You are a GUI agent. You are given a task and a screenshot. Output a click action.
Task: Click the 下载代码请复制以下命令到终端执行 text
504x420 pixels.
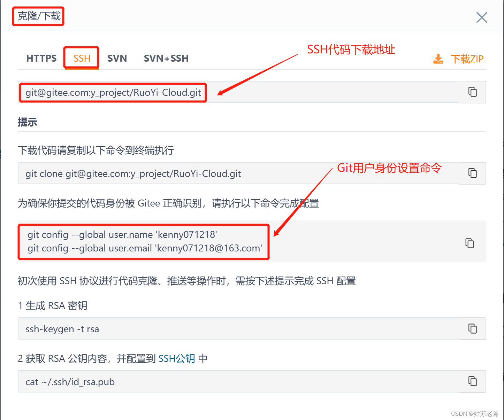point(96,150)
